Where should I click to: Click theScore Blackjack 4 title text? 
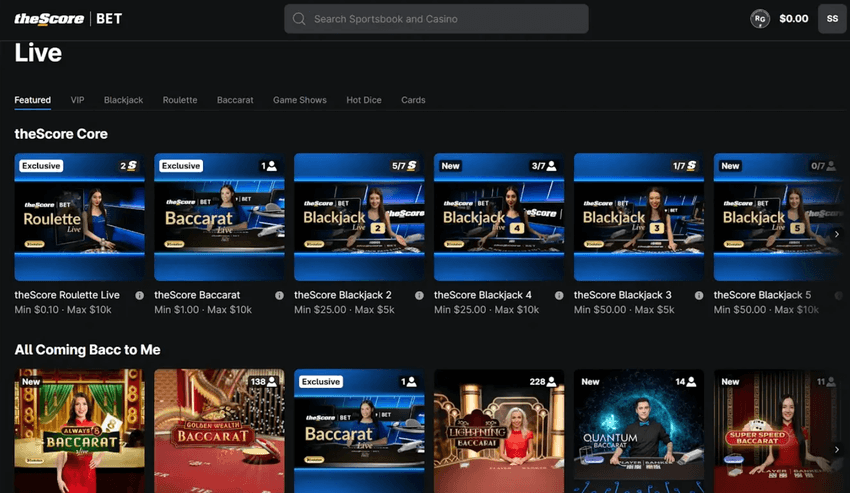point(483,295)
